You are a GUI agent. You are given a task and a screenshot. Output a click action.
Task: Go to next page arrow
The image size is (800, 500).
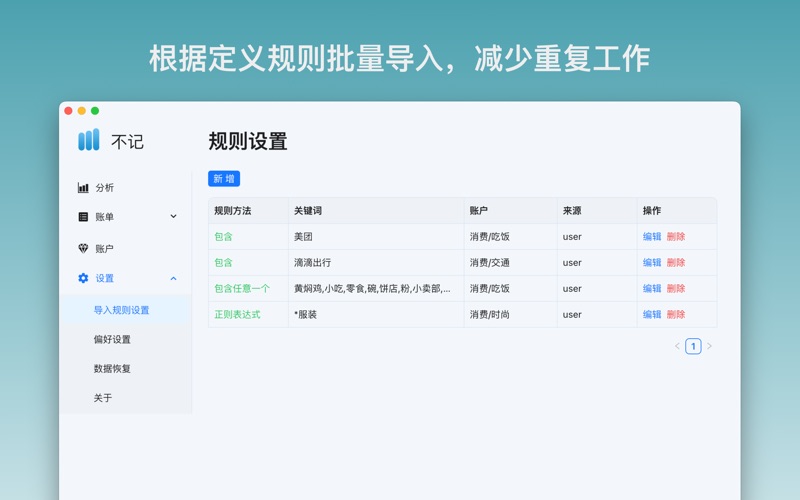pos(709,347)
